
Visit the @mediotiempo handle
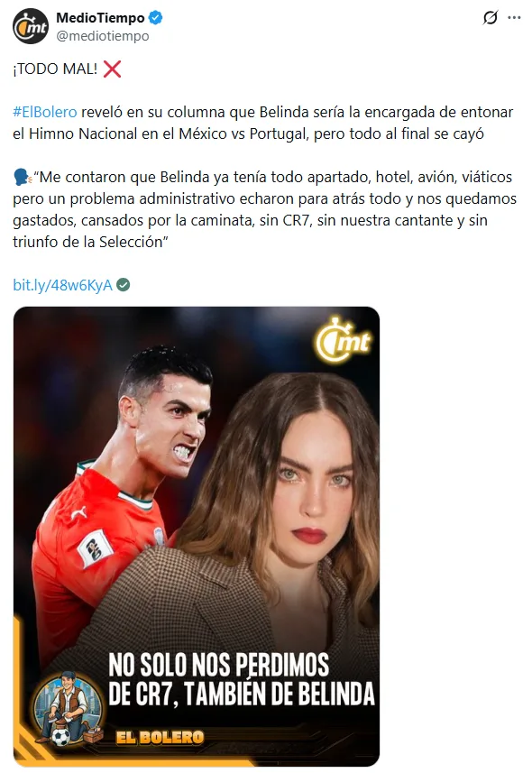pyautogui.click(x=103, y=36)
